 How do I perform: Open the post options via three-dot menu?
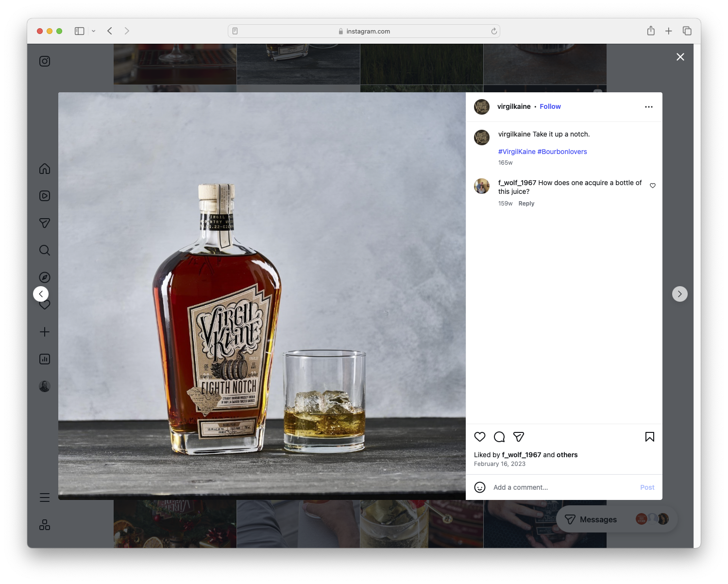(x=649, y=106)
